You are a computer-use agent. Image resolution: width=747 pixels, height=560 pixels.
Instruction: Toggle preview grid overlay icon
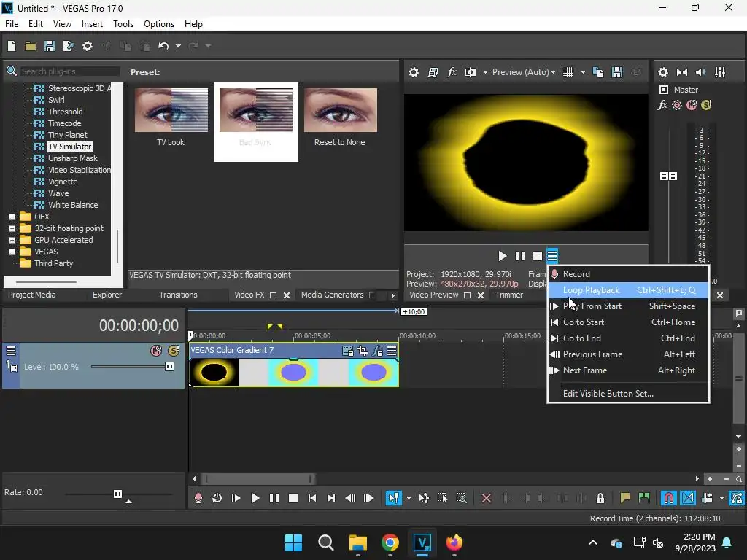pyautogui.click(x=568, y=72)
